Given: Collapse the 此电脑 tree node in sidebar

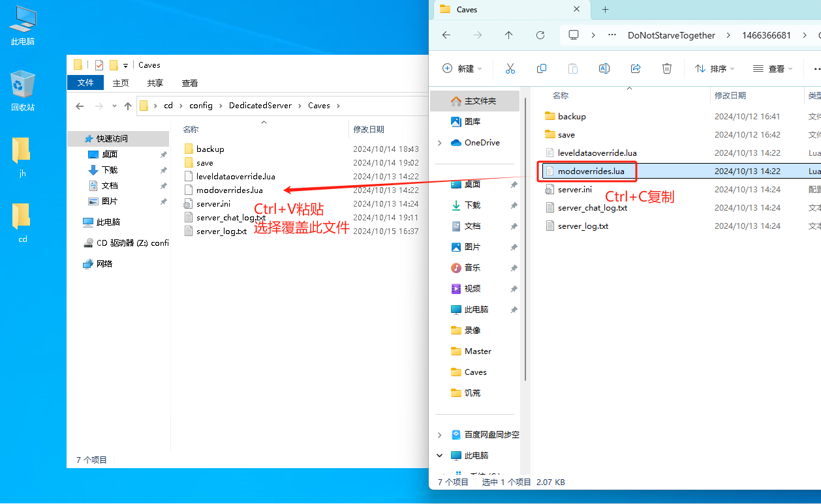Looking at the screenshot, I should [440, 456].
